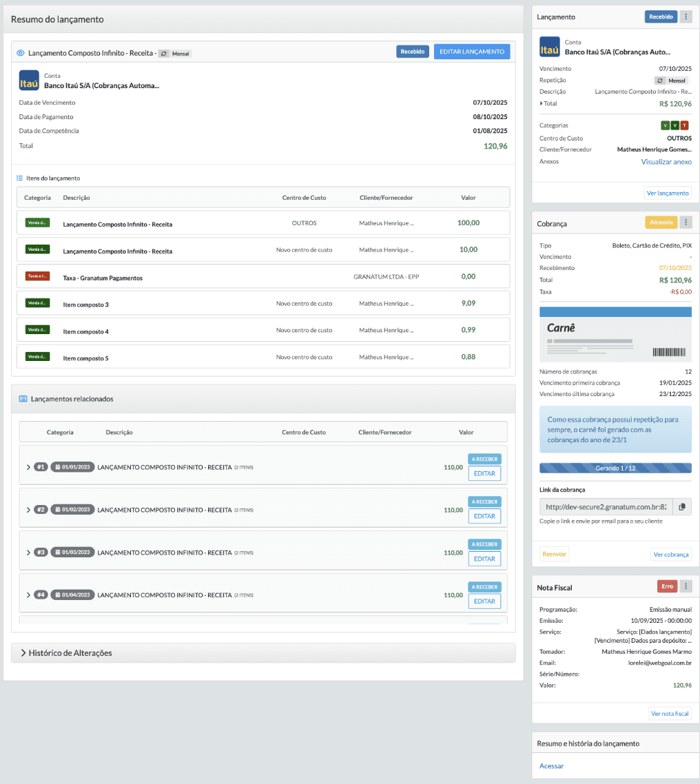Open the kebab menu of the Cobrança card
The height and width of the screenshot is (784, 700).
(686, 223)
